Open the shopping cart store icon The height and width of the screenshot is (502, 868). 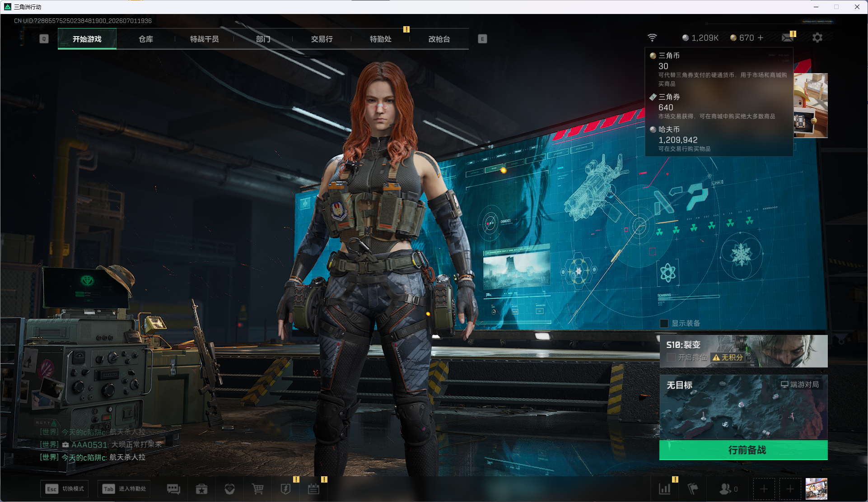257,489
